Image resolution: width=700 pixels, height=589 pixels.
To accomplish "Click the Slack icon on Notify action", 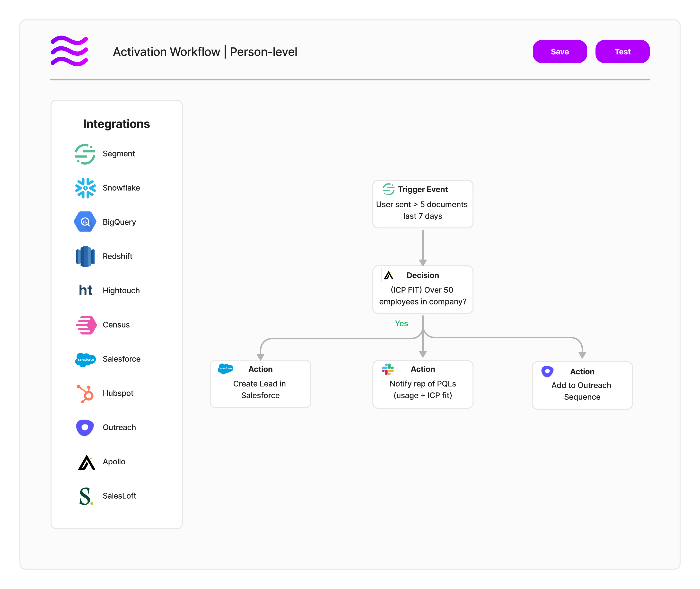I will pyautogui.click(x=388, y=369).
